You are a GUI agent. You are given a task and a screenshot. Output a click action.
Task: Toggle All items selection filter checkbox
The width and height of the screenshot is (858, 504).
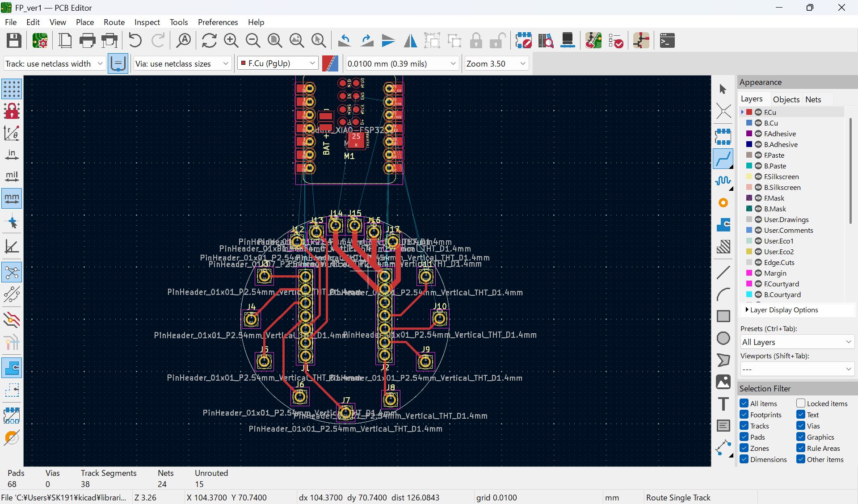pos(744,403)
